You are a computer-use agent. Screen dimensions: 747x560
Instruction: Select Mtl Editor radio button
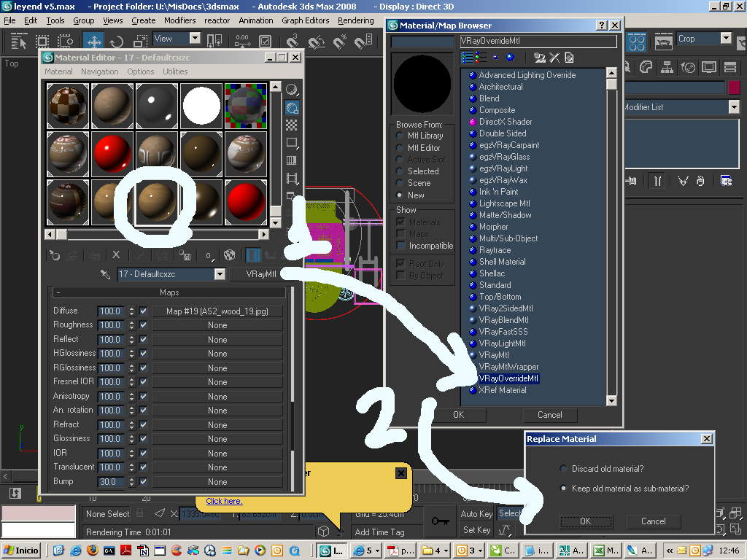click(x=399, y=148)
